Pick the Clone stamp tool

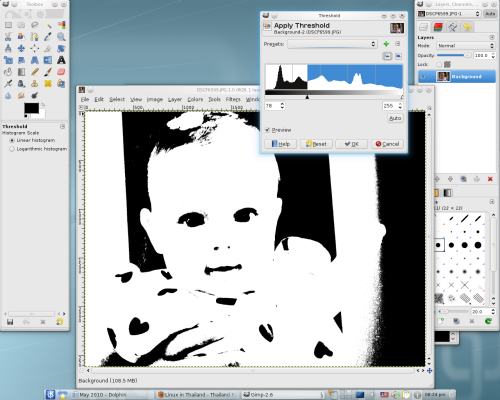coord(35,83)
